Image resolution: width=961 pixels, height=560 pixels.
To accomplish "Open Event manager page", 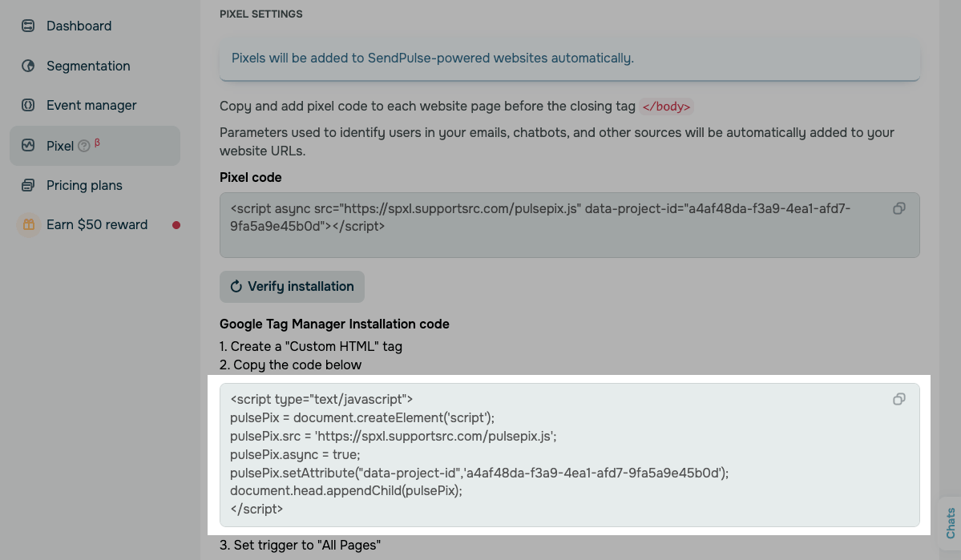I will [91, 105].
